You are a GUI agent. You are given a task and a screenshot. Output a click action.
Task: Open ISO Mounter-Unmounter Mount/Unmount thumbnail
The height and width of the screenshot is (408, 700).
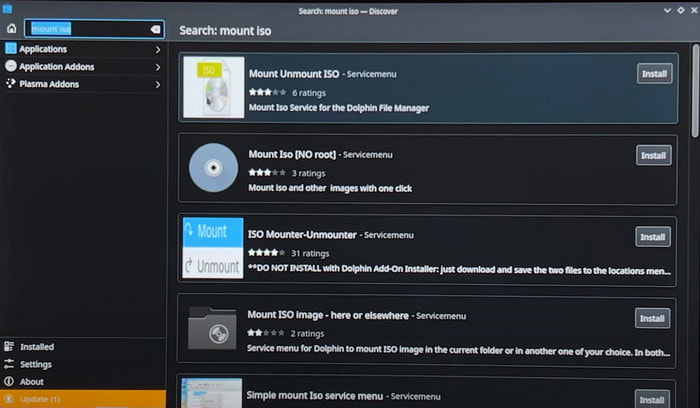213,248
